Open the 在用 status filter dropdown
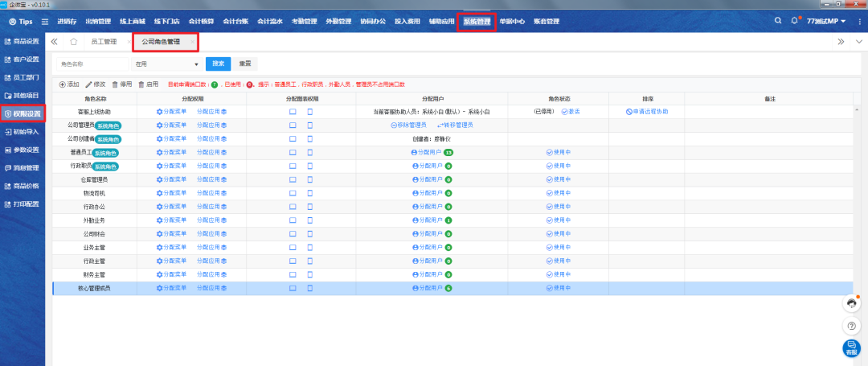Viewport: 868px width, 366px height. tap(166, 64)
